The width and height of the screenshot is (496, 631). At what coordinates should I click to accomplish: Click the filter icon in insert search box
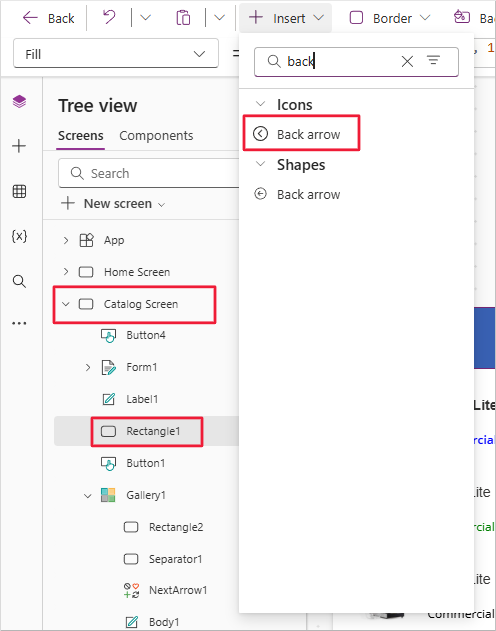(x=433, y=61)
